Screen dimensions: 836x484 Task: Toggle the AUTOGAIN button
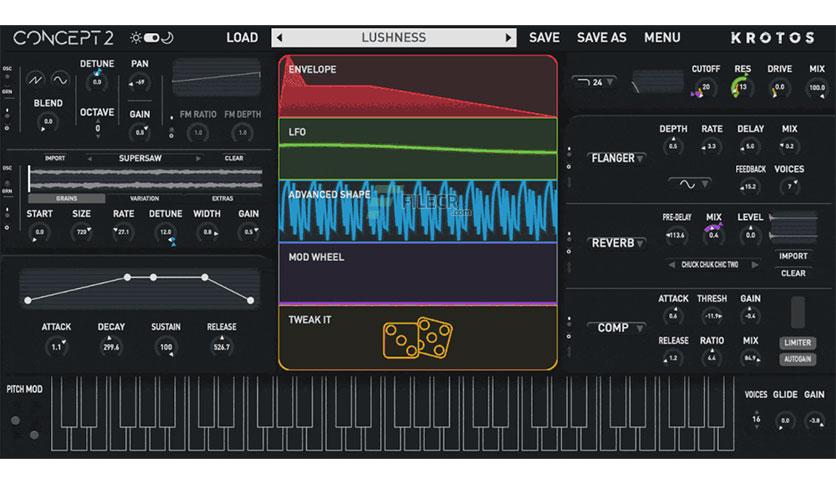pos(797,359)
